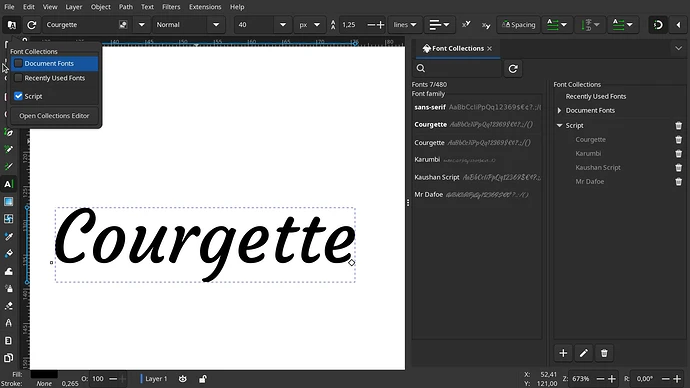Open the Extensions menu

(x=205, y=7)
